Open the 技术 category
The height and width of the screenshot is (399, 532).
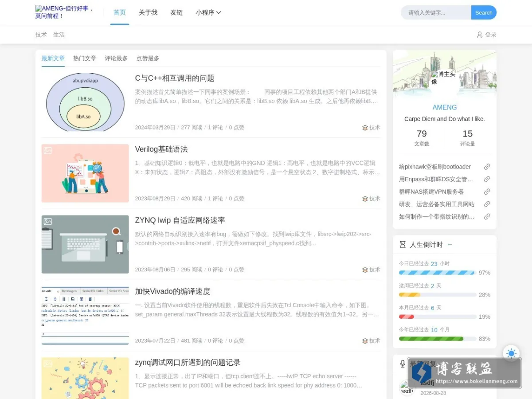(x=41, y=35)
